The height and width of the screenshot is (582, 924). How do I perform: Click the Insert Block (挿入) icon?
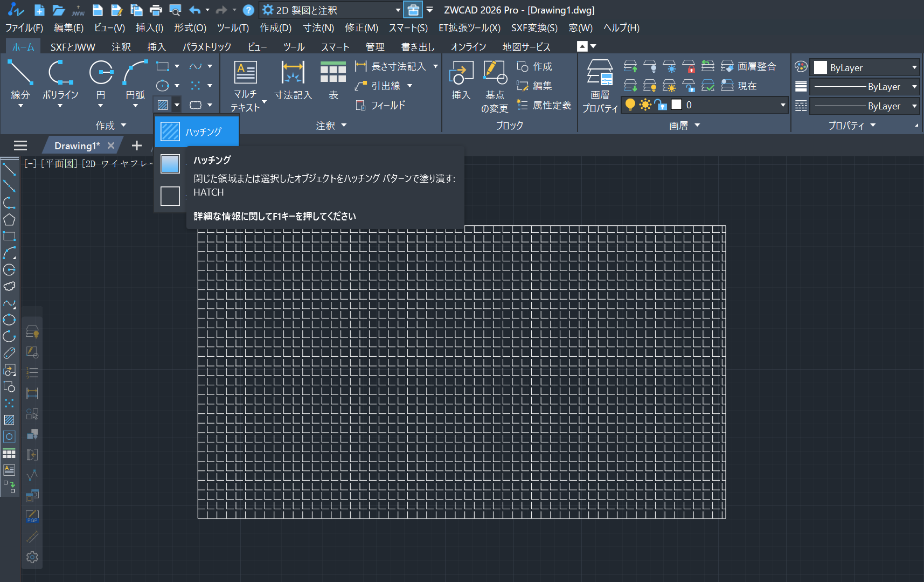461,74
